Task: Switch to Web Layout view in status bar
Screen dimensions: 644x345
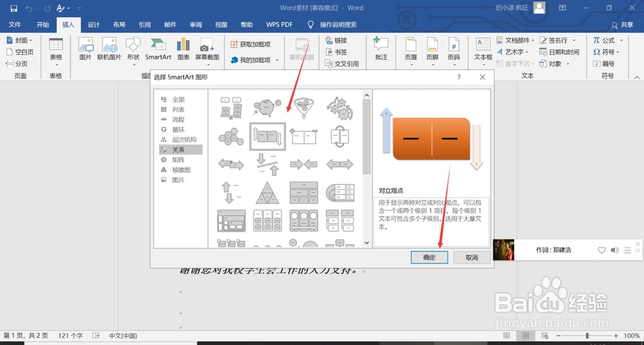Action: coord(545,335)
